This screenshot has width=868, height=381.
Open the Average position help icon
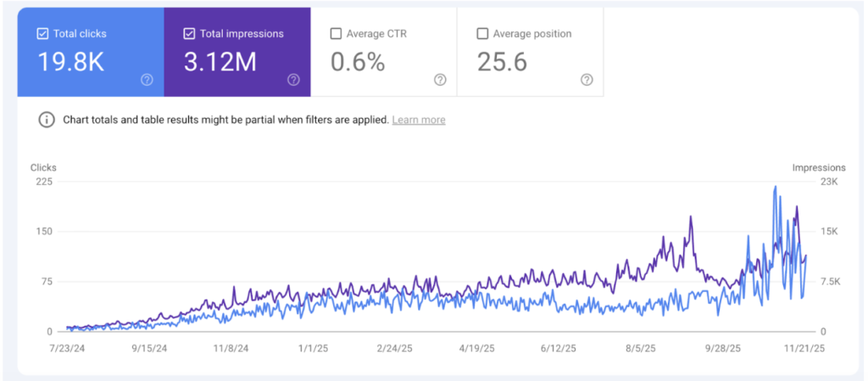[x=587, y=80]
